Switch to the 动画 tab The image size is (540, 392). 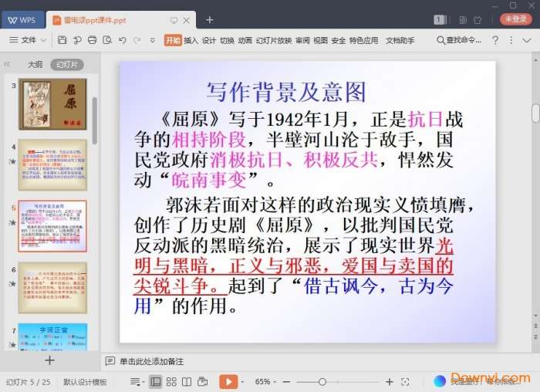tap(245, 40)
